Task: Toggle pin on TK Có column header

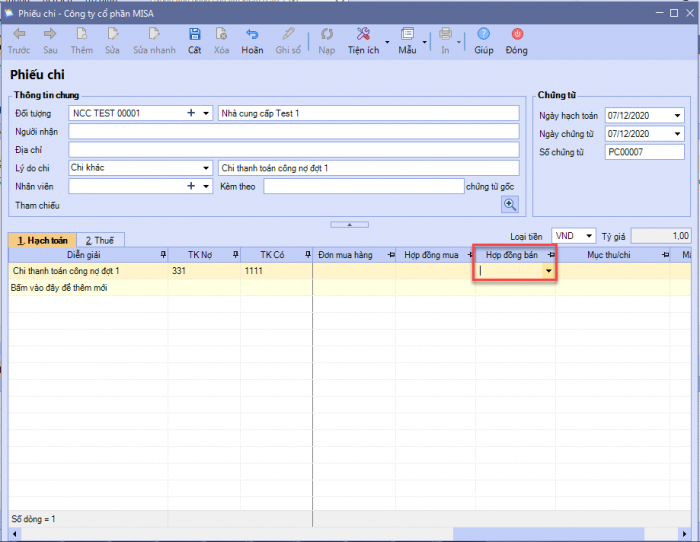Action: coord(307,255)
